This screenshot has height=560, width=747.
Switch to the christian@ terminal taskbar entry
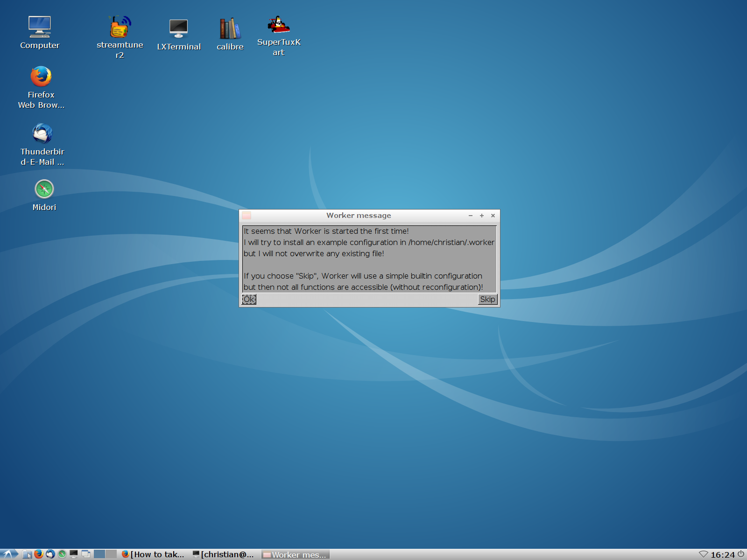coord(223,554)
